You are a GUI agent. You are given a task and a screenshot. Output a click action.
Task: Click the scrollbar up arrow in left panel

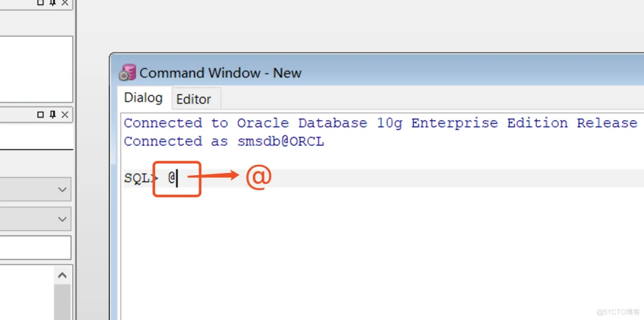[x=62, y=275]
